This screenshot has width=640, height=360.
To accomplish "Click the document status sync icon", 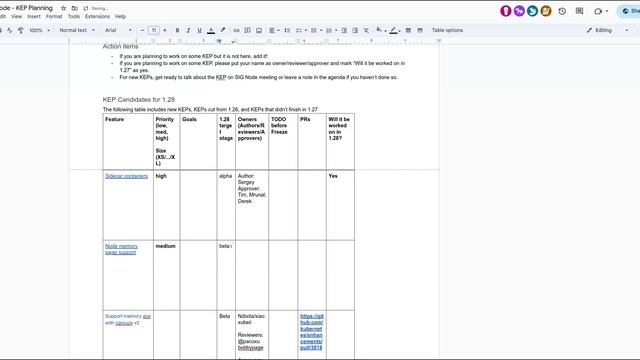I will pyautogui.click(x=85, y=8).
